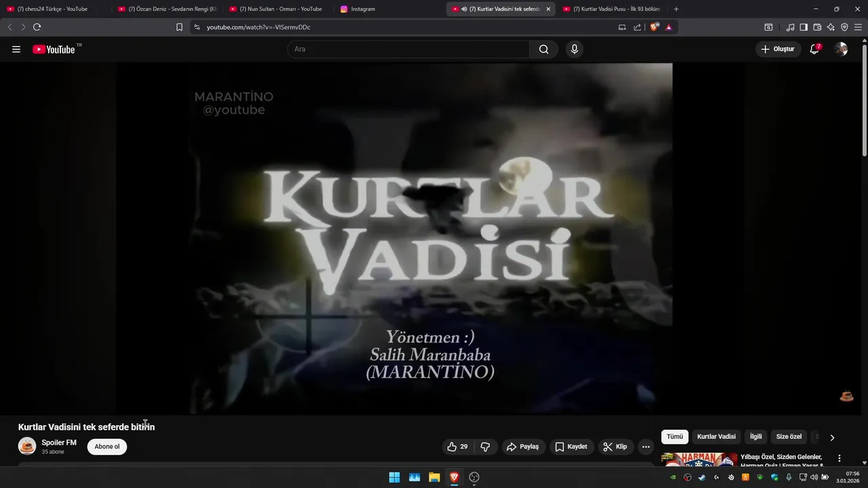Click the address bar URL
Screen dimensions: 868x488
tap(258, 27)
